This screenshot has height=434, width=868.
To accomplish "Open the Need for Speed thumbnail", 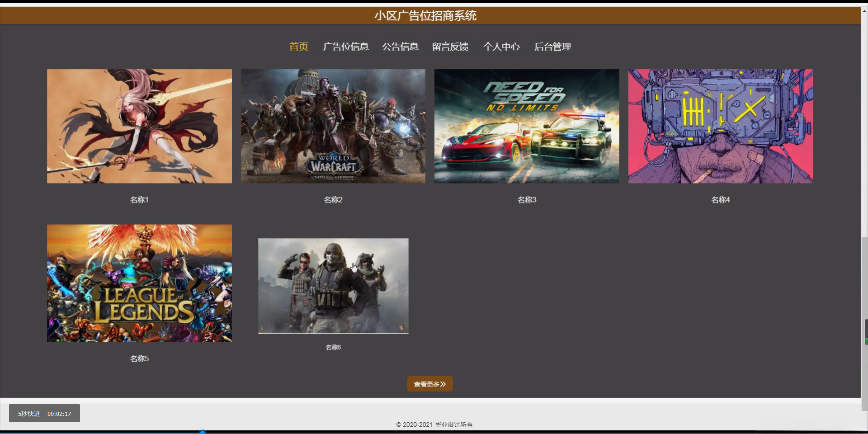I will (x=527, y=126).
